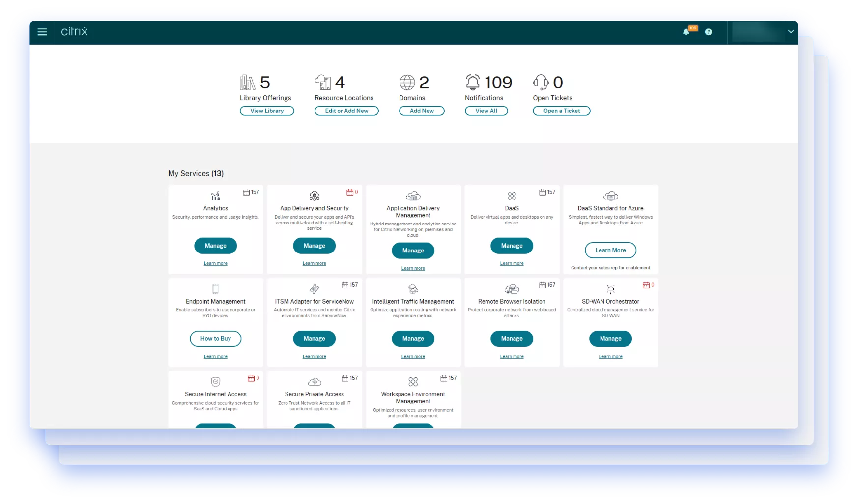The height and width of the screenshot is (504, 858).
Task: Click Manage under Analytics
Action: click(x=216, y=246)
